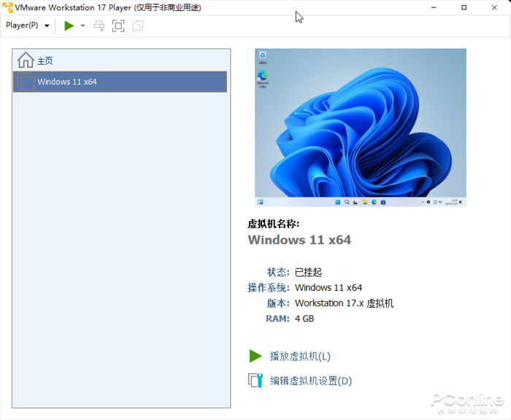Enter full screen mode icon
This screenshot has width=511, height=420.
click(x=118, y=26)
